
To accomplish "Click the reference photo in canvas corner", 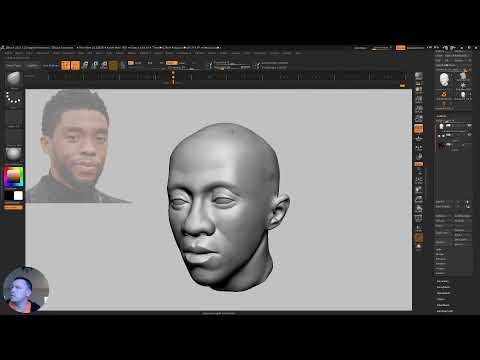I will 78,146.
